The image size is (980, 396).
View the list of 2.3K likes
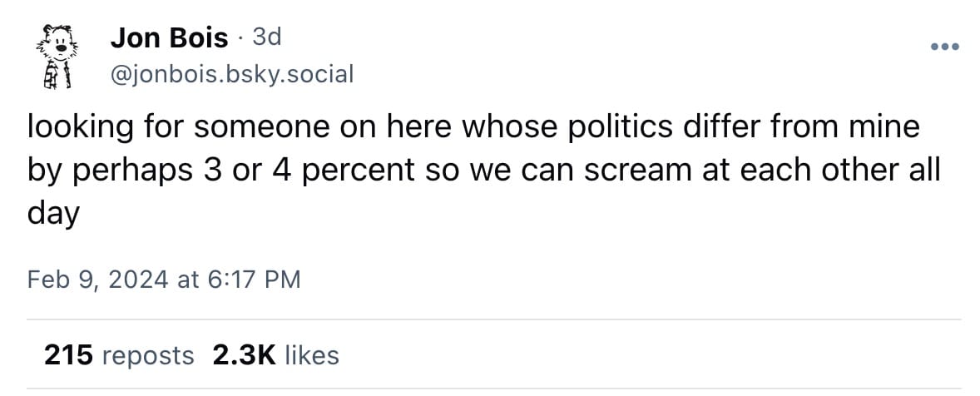(276, 355)
